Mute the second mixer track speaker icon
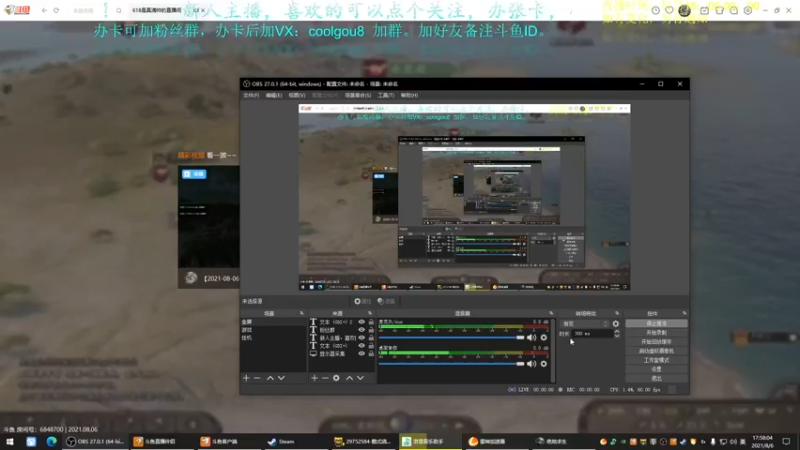 coord(532,364)
